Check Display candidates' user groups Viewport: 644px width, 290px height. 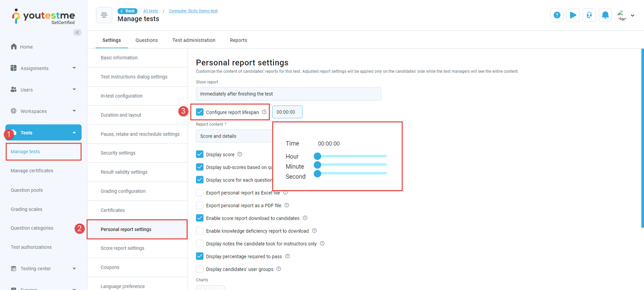200,269
